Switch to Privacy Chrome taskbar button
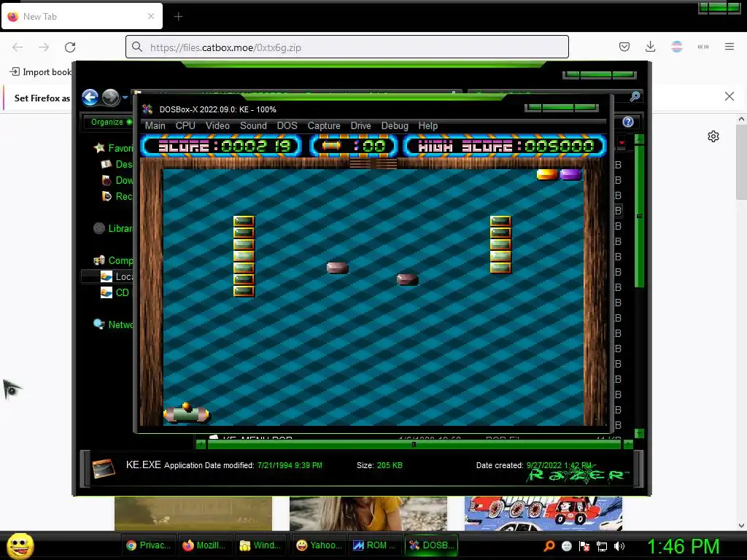Screen dimensions: 747x560 tap(149, 545)
